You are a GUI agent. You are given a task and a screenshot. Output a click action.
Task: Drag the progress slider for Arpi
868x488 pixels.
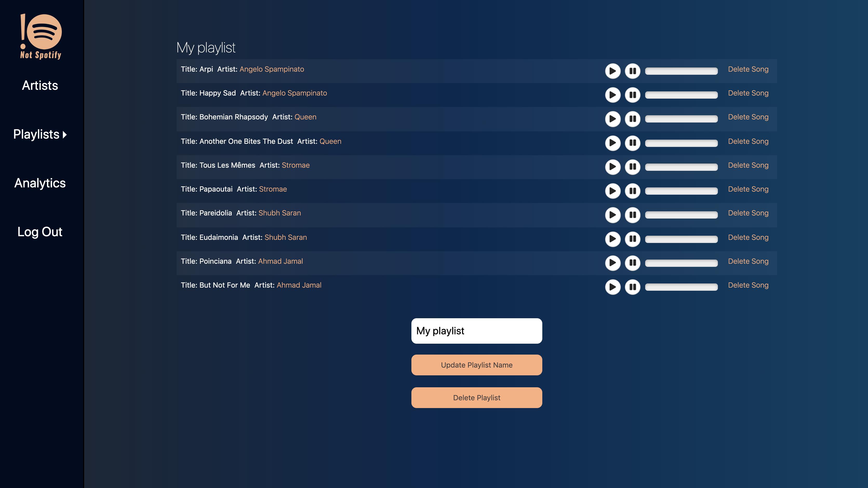tap(682, 71)
